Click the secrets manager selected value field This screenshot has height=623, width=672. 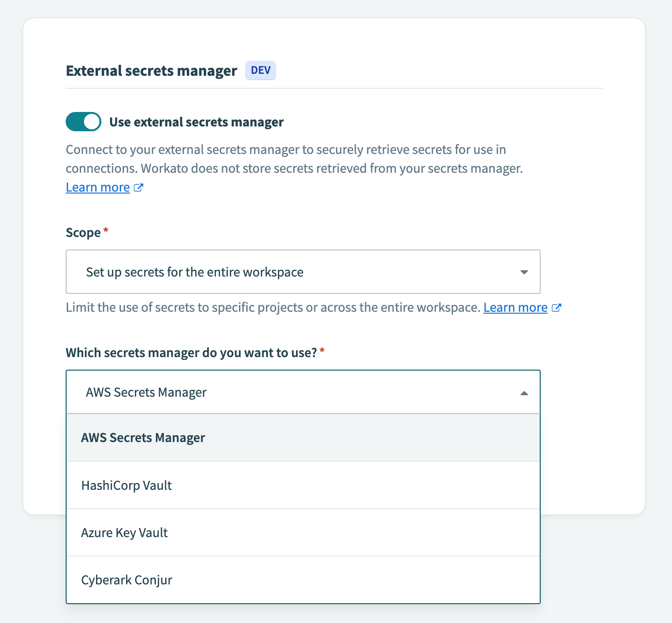click(290, 392)
